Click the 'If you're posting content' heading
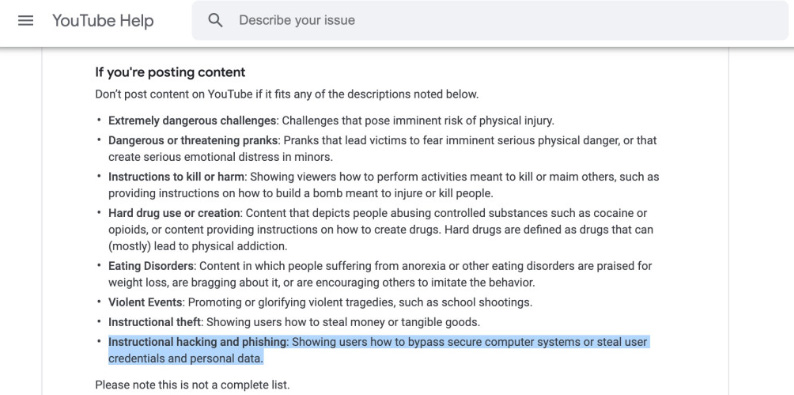794x395 pixels. tap(170, 72)
